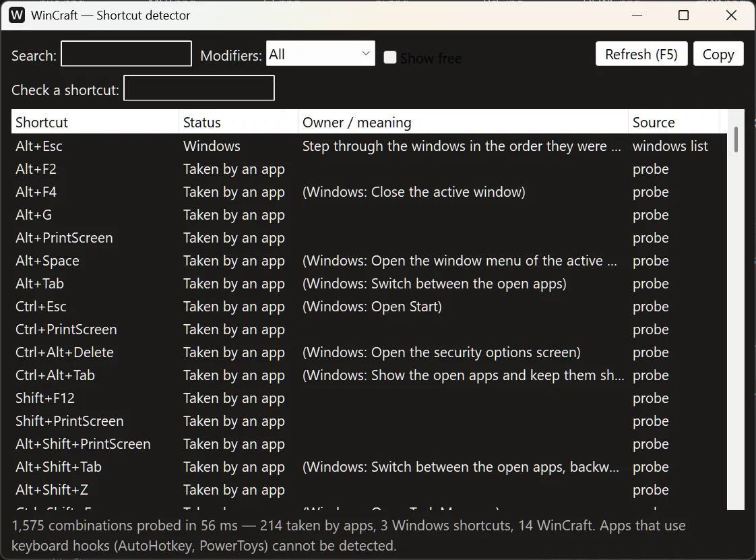Select the Alt+Esc row

point(369,146)
